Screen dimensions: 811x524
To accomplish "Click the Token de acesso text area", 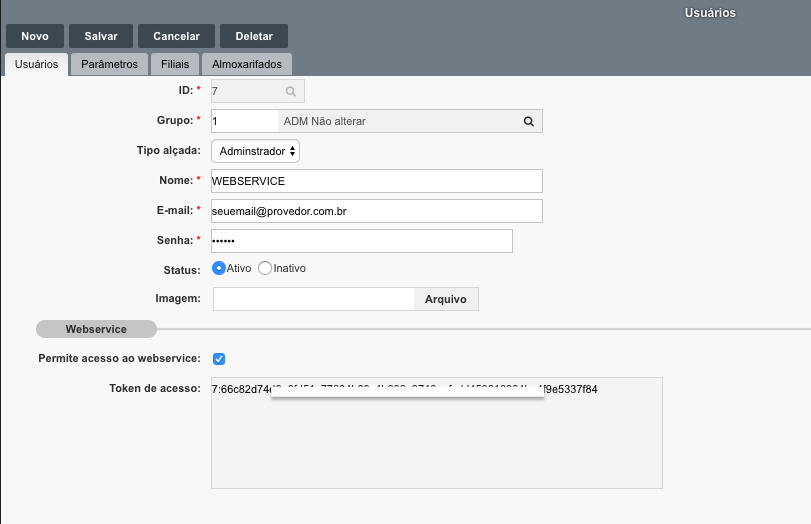I will pyautogui.click(x=436, y=440).
